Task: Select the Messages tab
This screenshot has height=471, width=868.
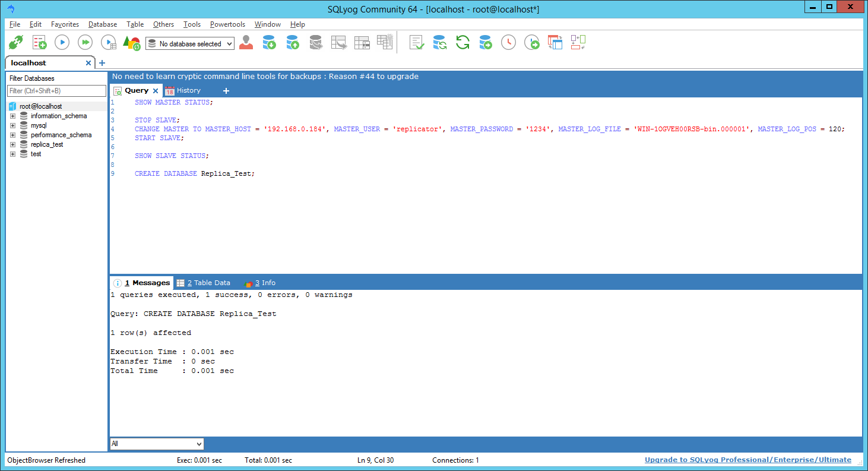Action: click(142, 283)
